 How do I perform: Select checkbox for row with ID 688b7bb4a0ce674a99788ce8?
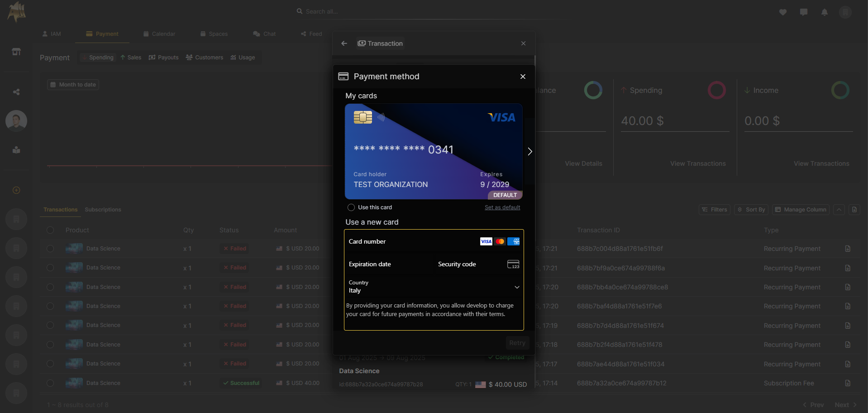point(50,287)
